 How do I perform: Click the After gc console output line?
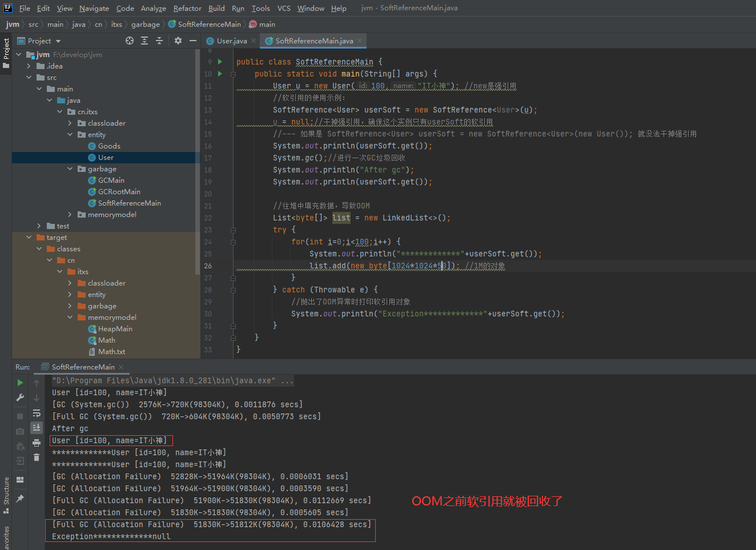pyautogui.click(x=70, y=428)
